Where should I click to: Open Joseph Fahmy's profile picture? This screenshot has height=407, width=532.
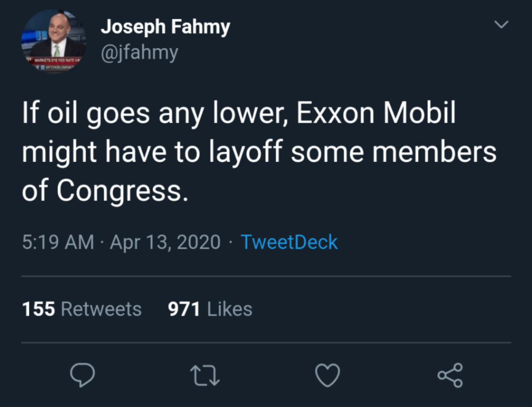[53, 42]
